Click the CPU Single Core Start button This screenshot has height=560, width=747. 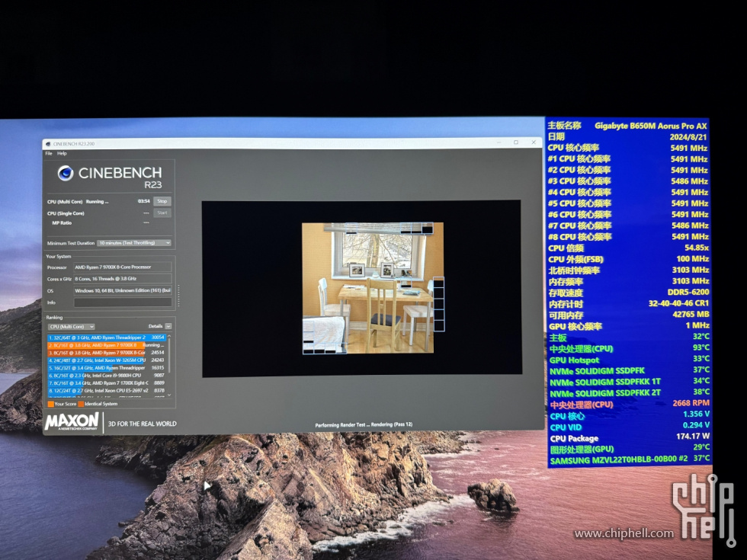point(162,213)
